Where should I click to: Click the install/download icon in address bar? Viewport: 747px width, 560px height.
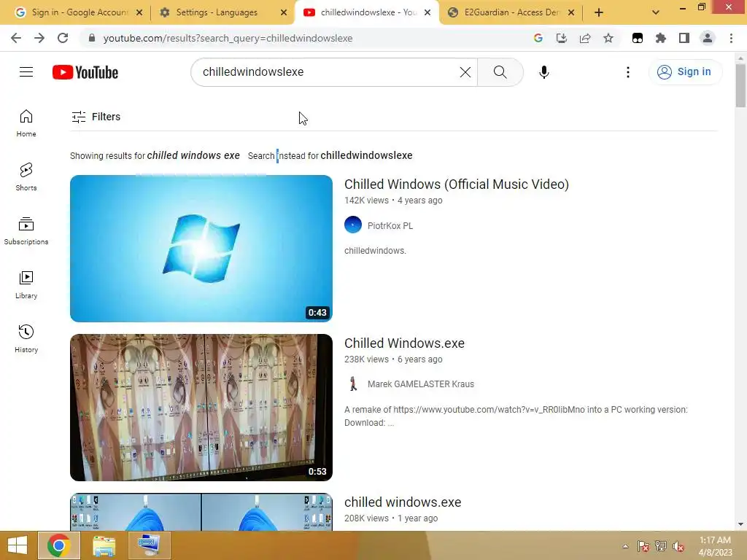pyautogui.click(x=562, y=38)
